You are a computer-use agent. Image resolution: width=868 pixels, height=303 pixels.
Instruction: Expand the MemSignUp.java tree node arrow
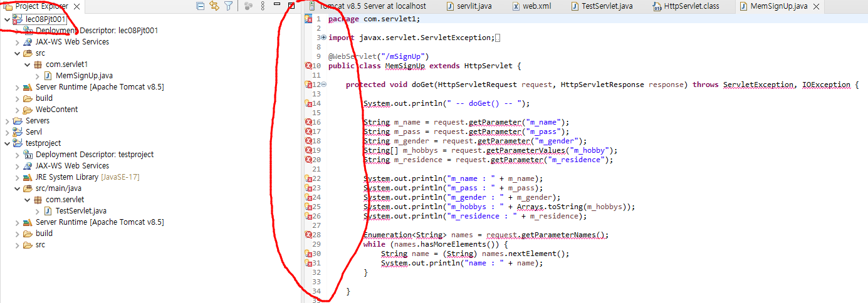(x=37, y=75)
